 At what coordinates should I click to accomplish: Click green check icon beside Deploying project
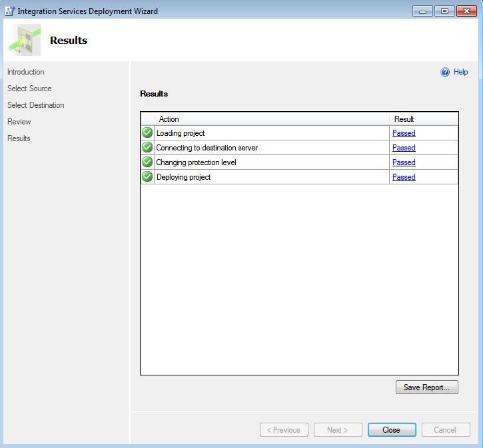(x=147, y=177)
